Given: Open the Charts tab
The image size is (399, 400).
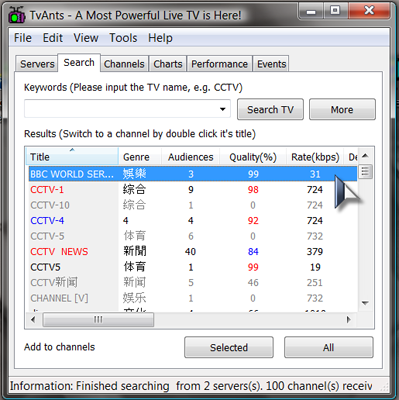Looking at the screenshot, I should click(x=168, y=64).
